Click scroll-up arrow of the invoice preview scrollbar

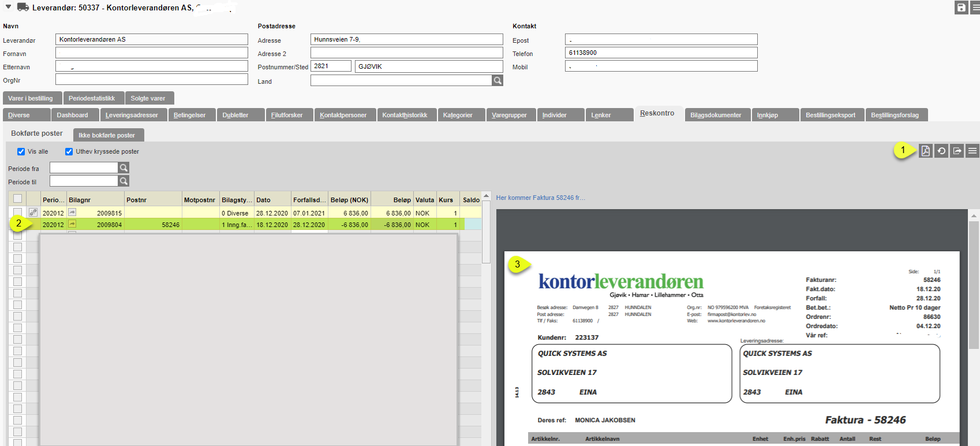(x=974, y=215)
